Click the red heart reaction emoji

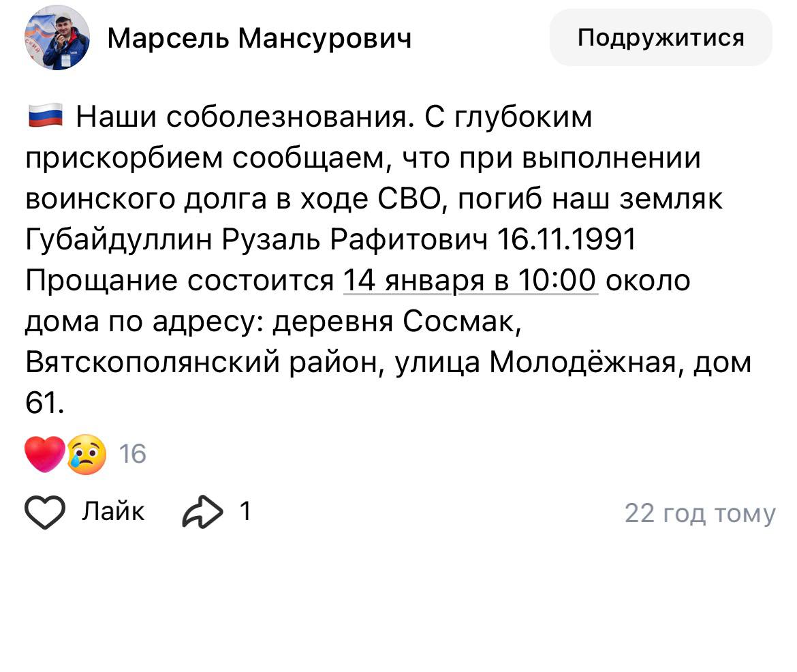coord(44,455)
